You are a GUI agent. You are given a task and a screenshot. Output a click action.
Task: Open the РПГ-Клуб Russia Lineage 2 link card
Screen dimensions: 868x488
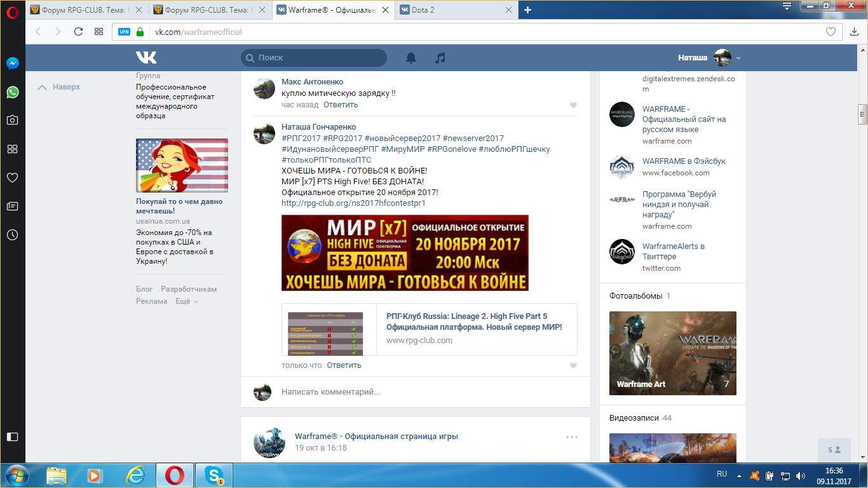pos(430,329)
